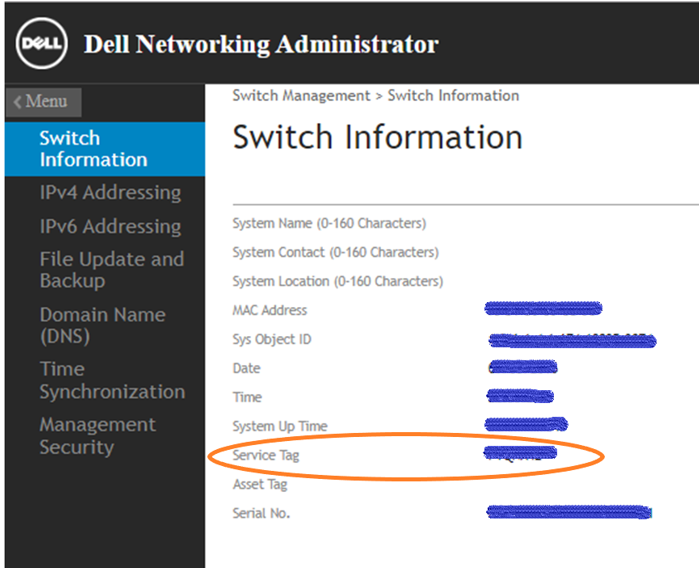Click the System Location label
This screenshot has height=568, width=699.
pyautogui.click(x=337, y=281)
